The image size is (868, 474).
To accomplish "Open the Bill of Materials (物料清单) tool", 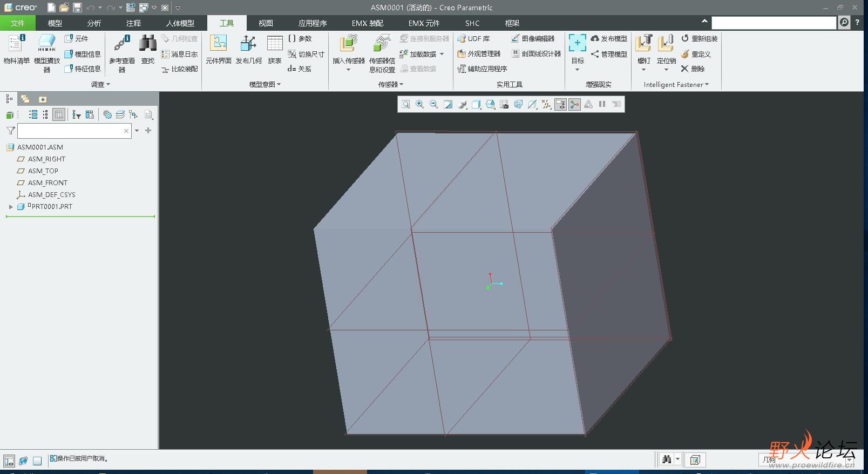I will [x=16, y=50].
